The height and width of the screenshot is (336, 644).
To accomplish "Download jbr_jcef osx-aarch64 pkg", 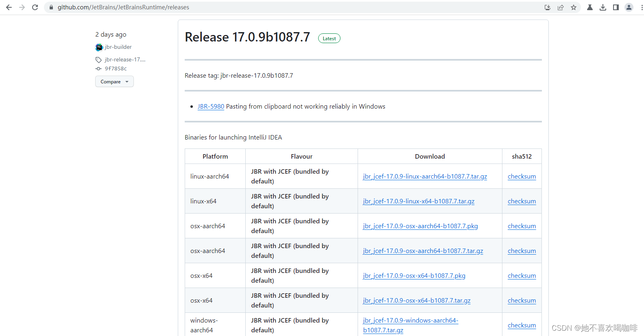I will (x=420, y=226).
